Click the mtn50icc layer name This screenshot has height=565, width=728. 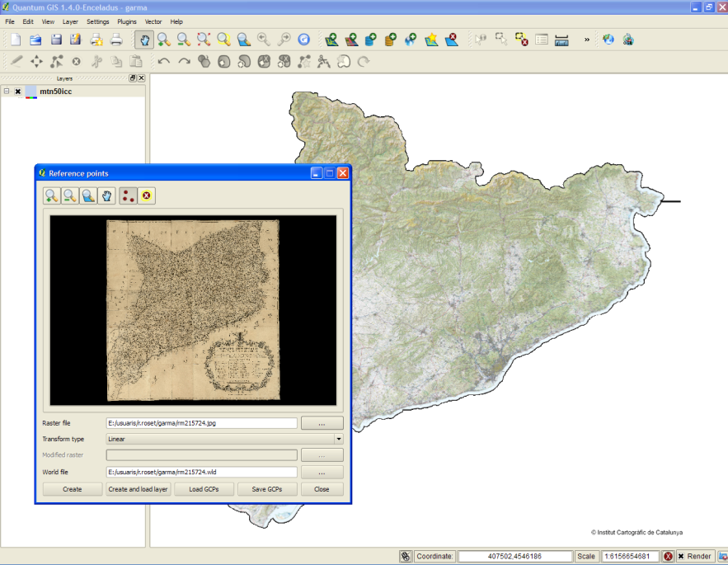[56, 92]
